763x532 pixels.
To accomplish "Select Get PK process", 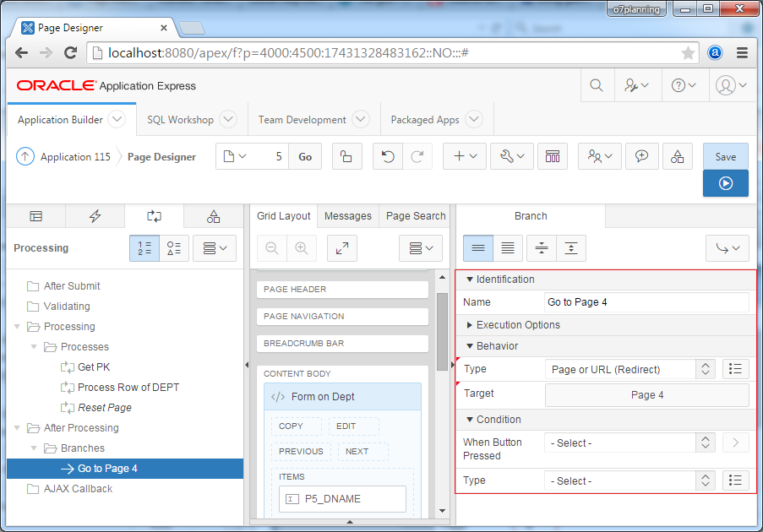I will (x=94, y=367).
